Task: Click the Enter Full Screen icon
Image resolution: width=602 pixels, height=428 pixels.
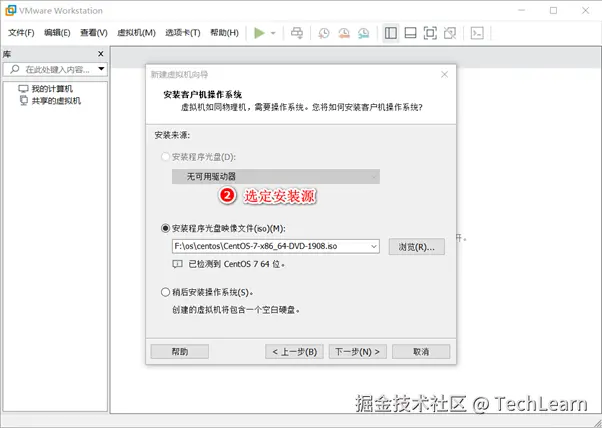Action: (x=430, y=33)
